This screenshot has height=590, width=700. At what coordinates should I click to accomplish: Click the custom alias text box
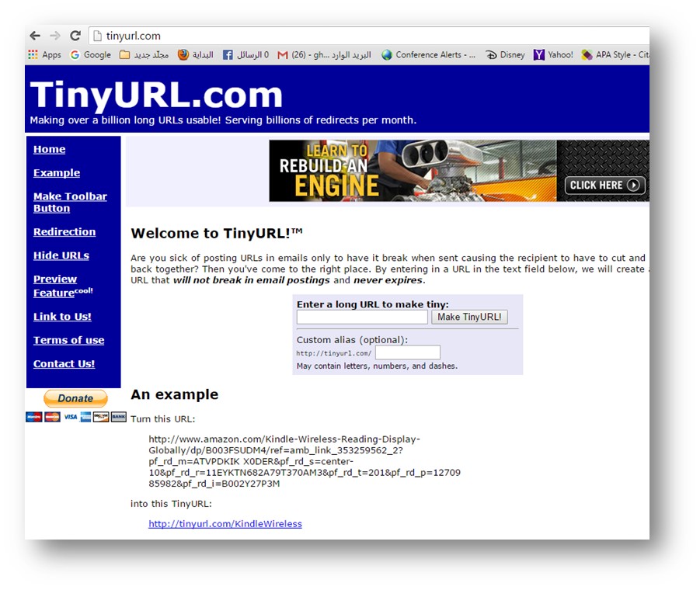click(x=407, y=352)
